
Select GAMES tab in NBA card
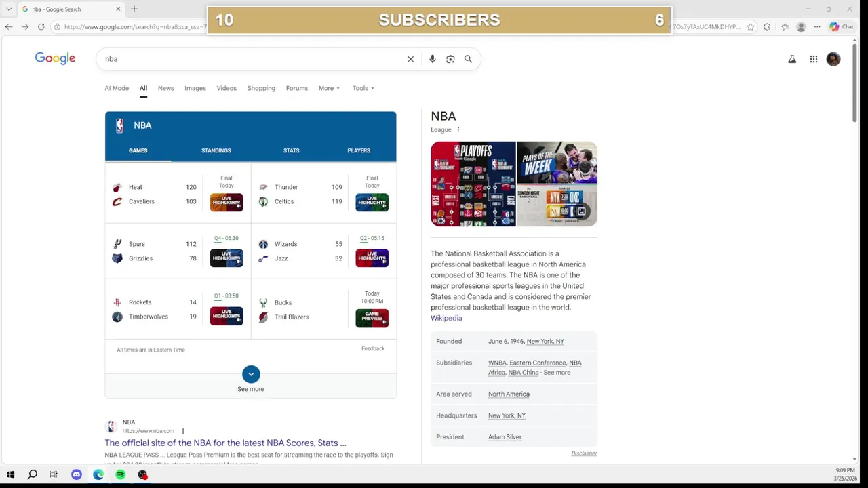[x=138, y=150]
